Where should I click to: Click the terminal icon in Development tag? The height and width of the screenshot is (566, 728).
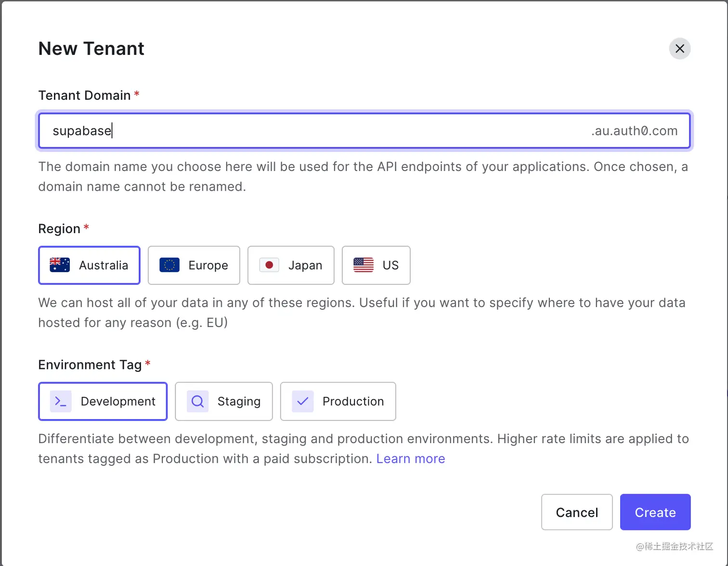click(60, 401)
